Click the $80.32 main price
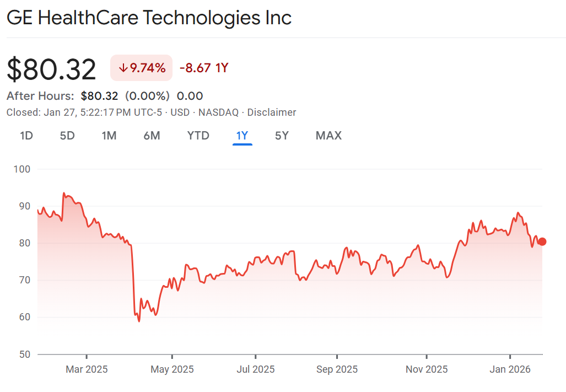The height and width of the screenshot is (392, 566). 52,69
